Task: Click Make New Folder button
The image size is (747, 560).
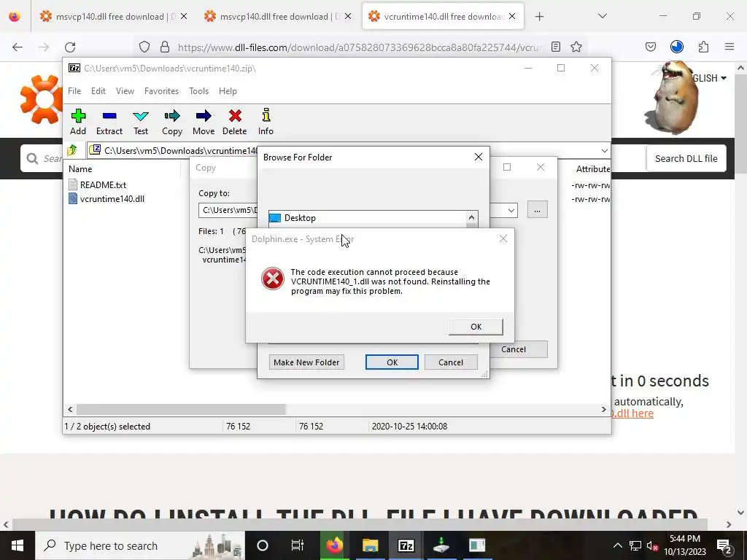Action: [306, 362]
